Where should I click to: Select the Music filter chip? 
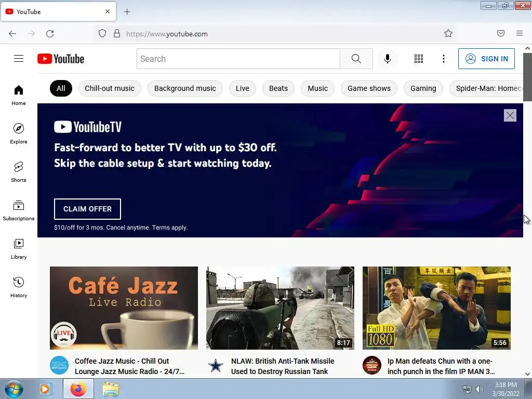pyautogui.click(x=317, y=88)
